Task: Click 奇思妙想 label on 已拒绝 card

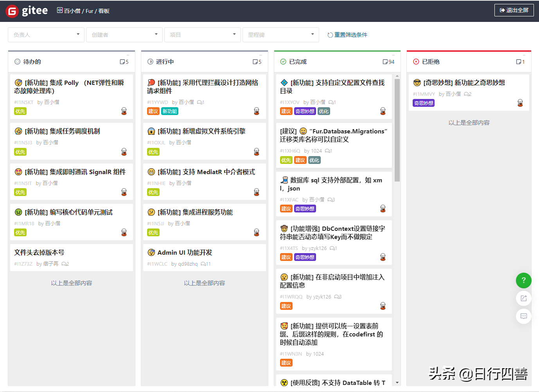Action: [424, 103]
